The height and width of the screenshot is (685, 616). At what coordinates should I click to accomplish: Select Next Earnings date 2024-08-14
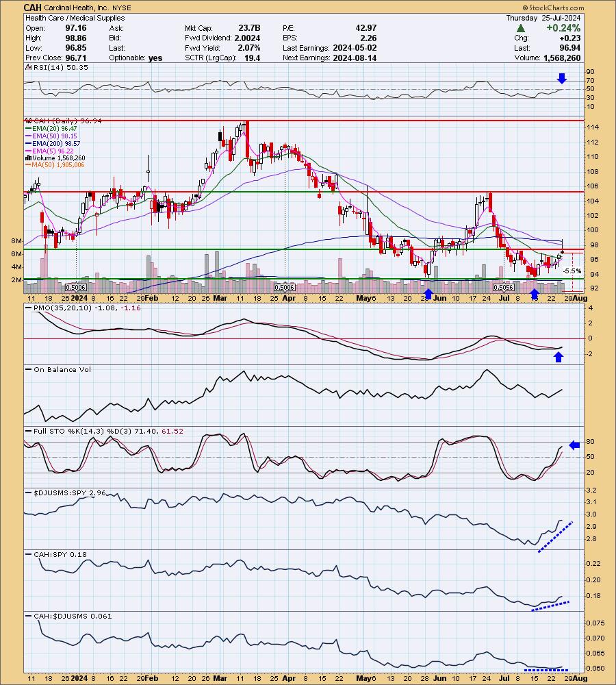(355, 58)
